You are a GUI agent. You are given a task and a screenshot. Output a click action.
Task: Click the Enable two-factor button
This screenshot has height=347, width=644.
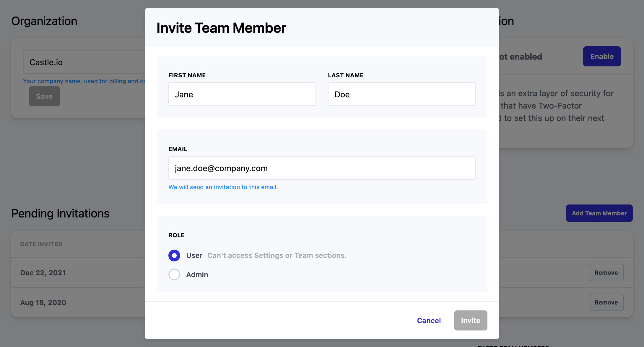pos(602,56)
